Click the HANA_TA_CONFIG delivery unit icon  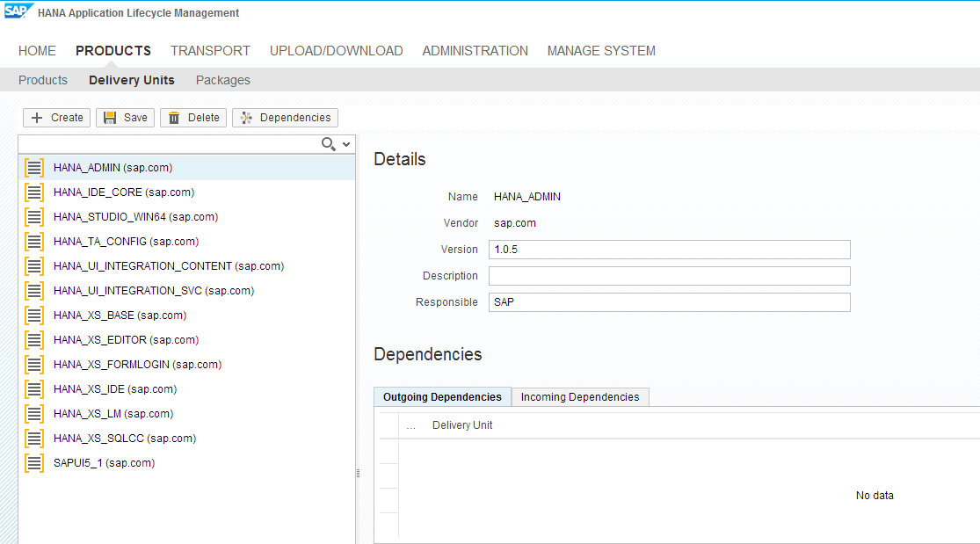coord(34,242)
